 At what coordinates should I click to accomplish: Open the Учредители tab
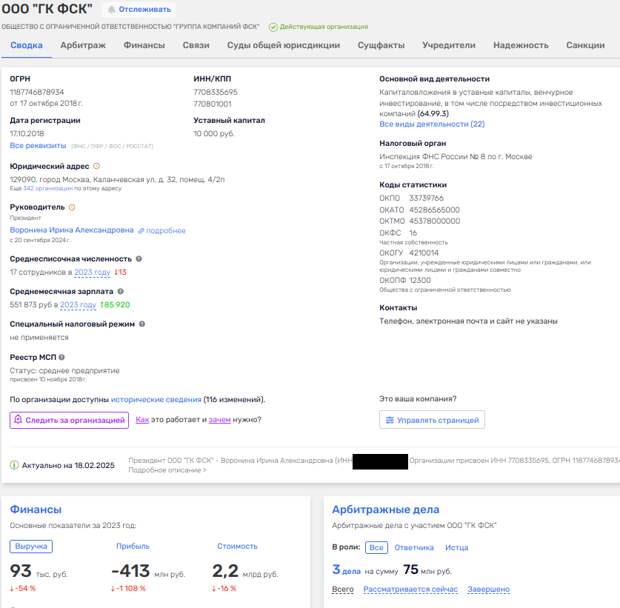point(449,45)
